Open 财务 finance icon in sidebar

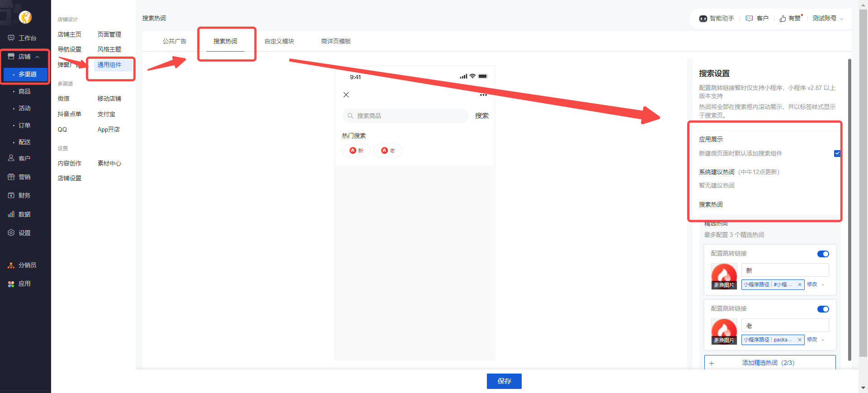point(11,195)
